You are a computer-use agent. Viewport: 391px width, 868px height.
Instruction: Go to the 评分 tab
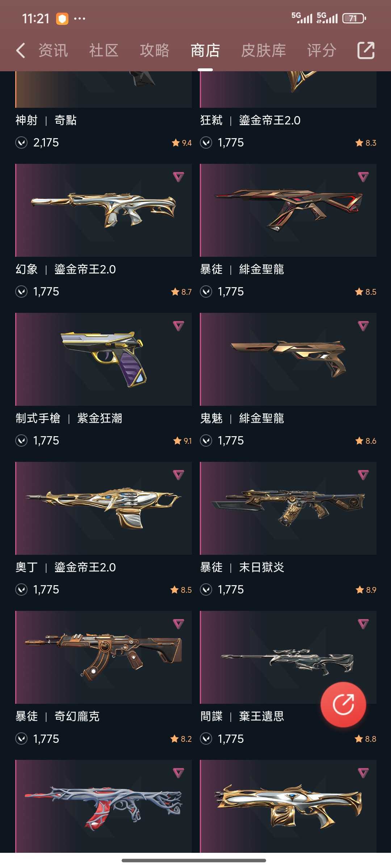(x=321, y=50)
